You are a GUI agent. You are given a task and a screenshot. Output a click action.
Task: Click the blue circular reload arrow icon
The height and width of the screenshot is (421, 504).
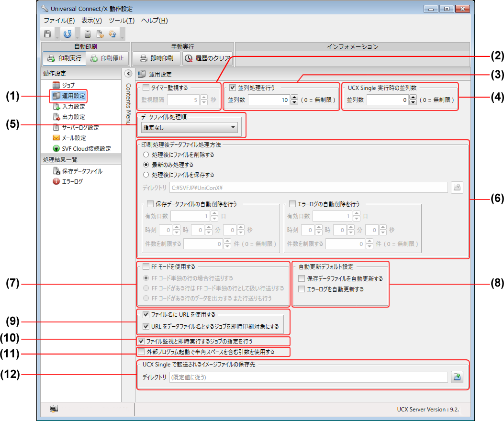(x=67, y=34)
